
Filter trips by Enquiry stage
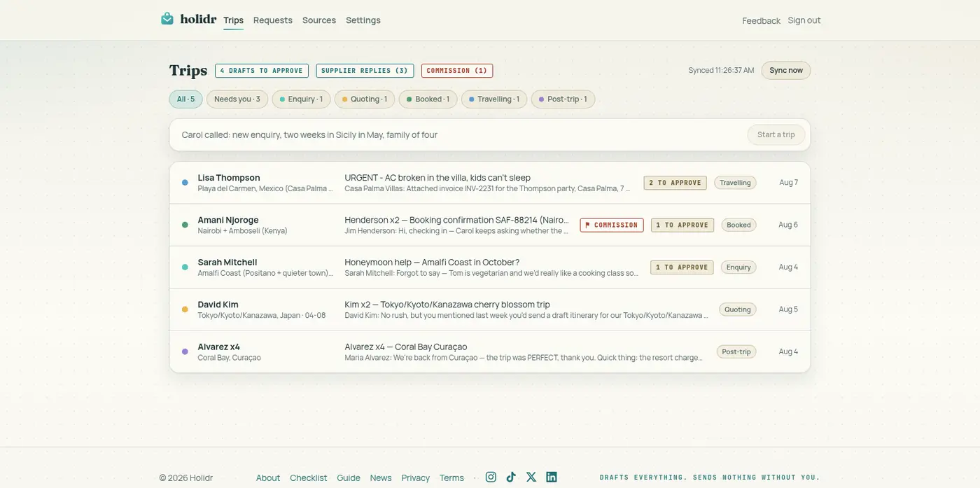point(301,99)
